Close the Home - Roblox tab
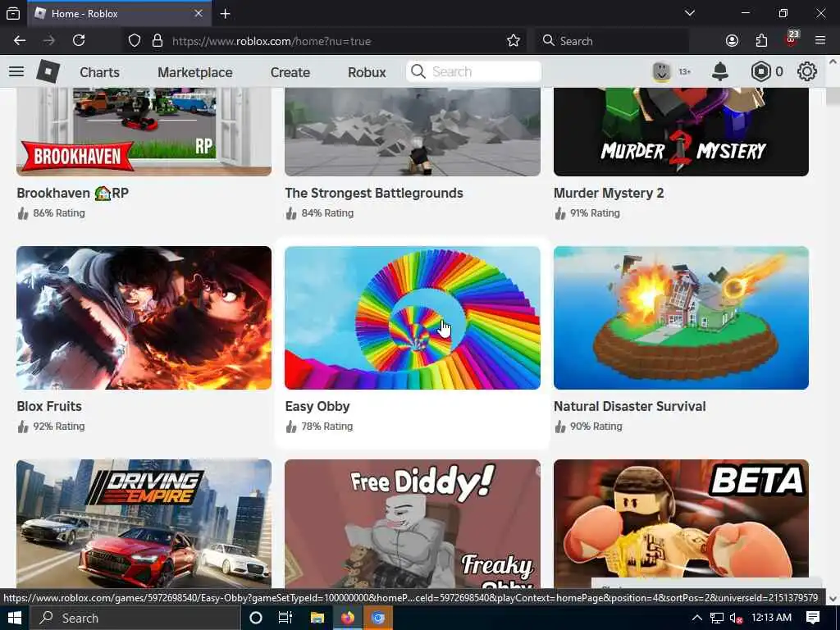840x630 pixels. [x=199, y=13]
